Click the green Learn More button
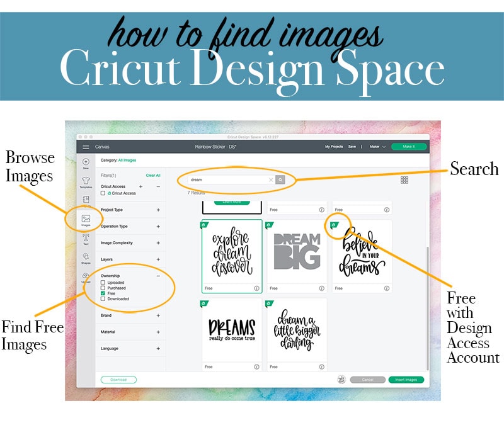The image size is (504, 425). tap(232, 202)
